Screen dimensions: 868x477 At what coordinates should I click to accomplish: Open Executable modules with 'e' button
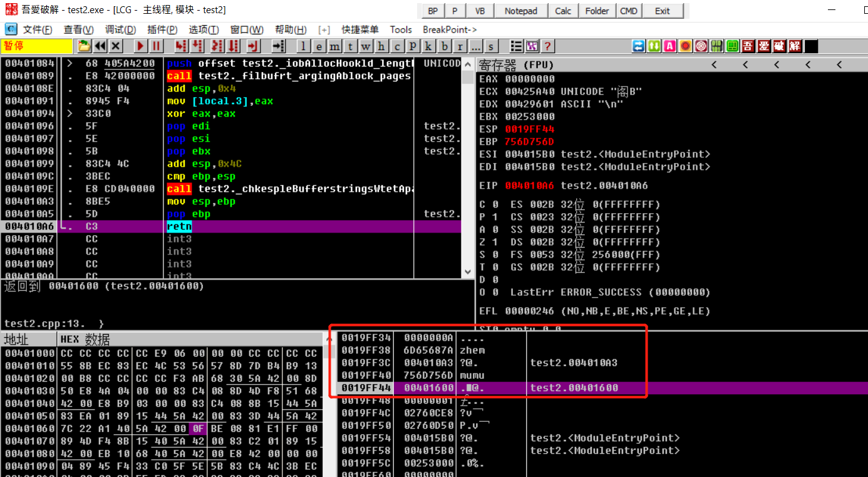pyautogui.click(x=319, y=46)
